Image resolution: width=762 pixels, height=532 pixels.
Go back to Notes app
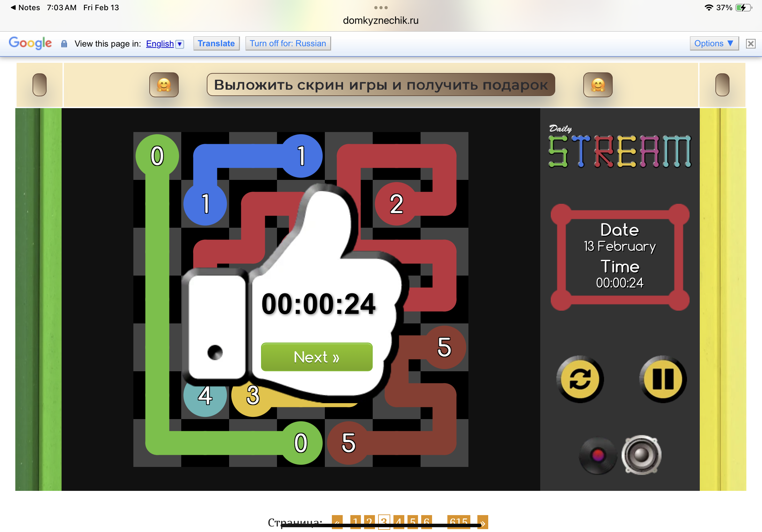[x=25, y=7]
